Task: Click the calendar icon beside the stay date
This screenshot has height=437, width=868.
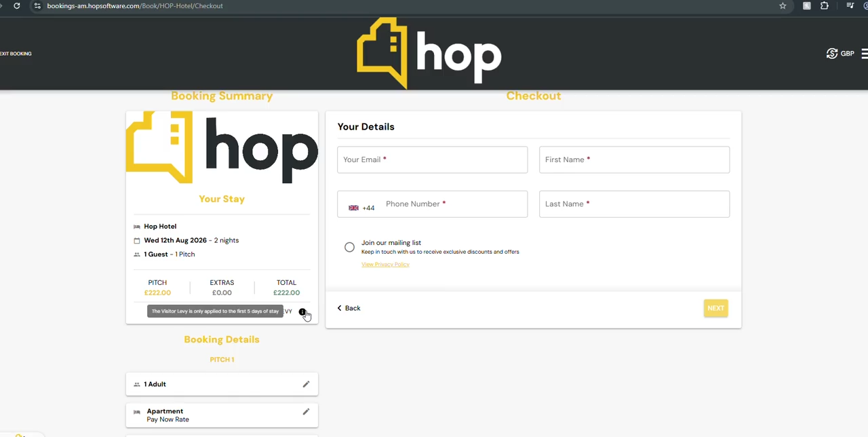Action: (137, 241)
